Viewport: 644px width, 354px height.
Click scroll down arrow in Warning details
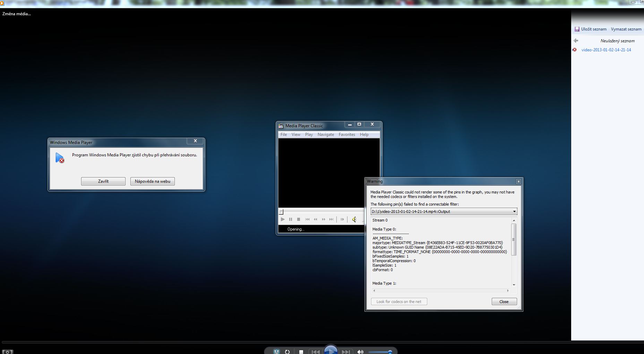514,285
